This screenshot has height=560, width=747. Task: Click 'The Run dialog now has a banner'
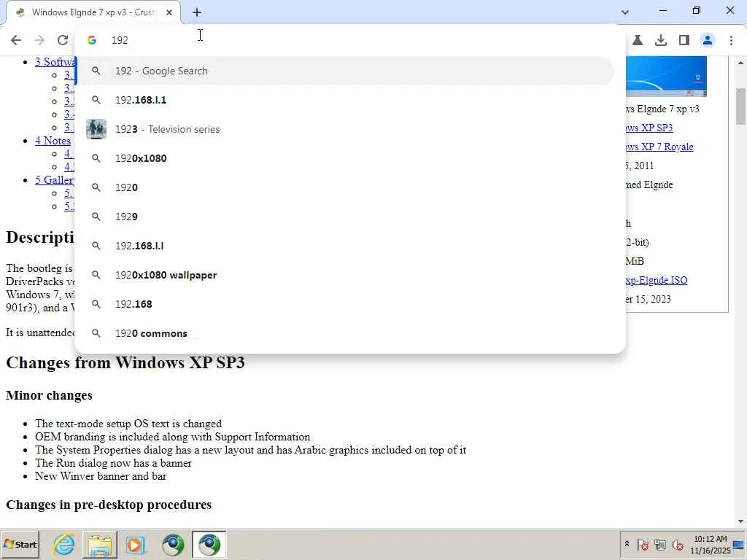(113, 463)
